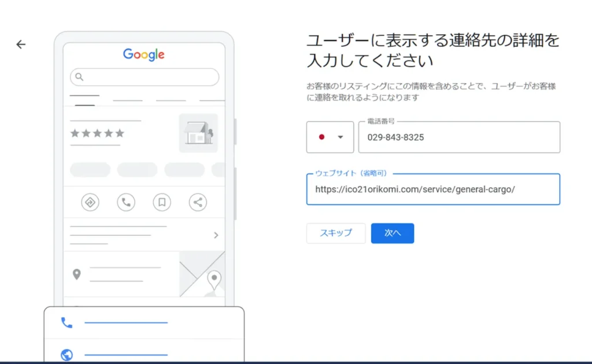This screenshot has height=364, width=592.
Task: Click the store building thumbnail
Action: [x=198, y=133]
